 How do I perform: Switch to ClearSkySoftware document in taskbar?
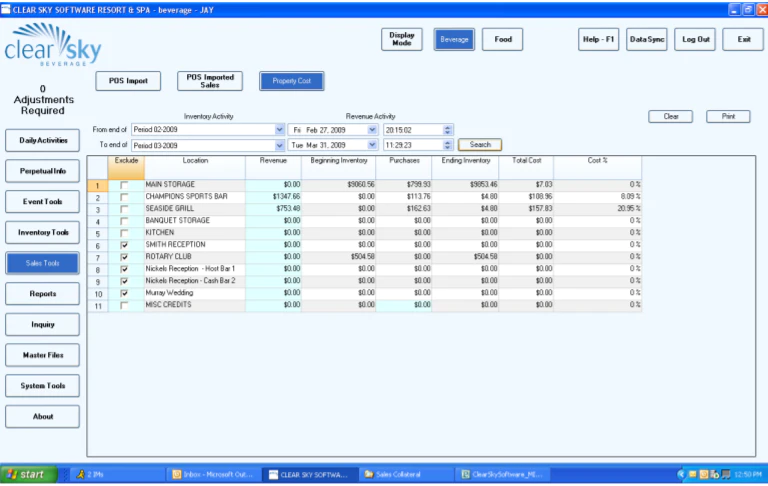(x=504, y=474)
